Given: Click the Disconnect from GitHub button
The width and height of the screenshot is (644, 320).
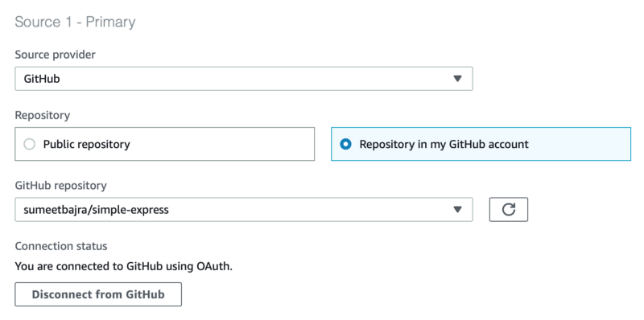Looking at the screenshot, I should (x=98, y=294).
